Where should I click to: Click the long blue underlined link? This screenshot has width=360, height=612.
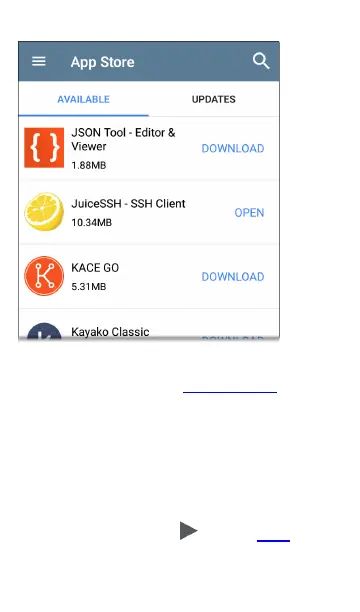(230, 392)
